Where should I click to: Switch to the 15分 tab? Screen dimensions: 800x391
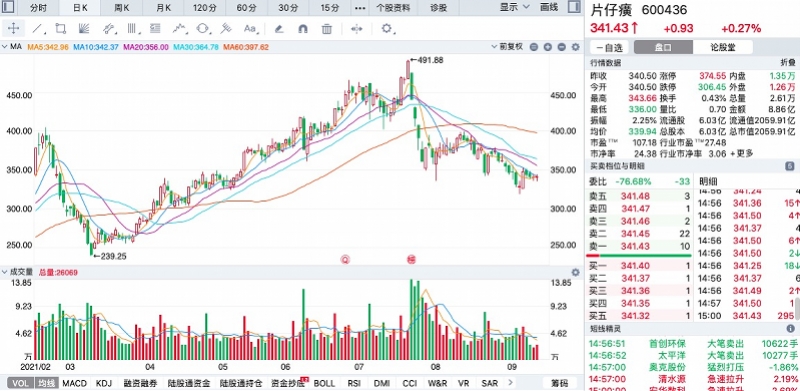tap(331, 8)
